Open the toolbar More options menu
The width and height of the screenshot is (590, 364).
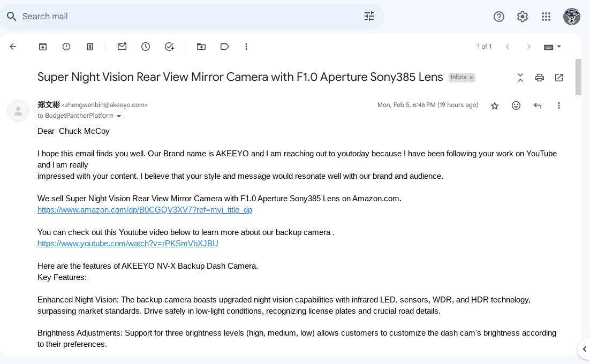click(x=246, y=47)
